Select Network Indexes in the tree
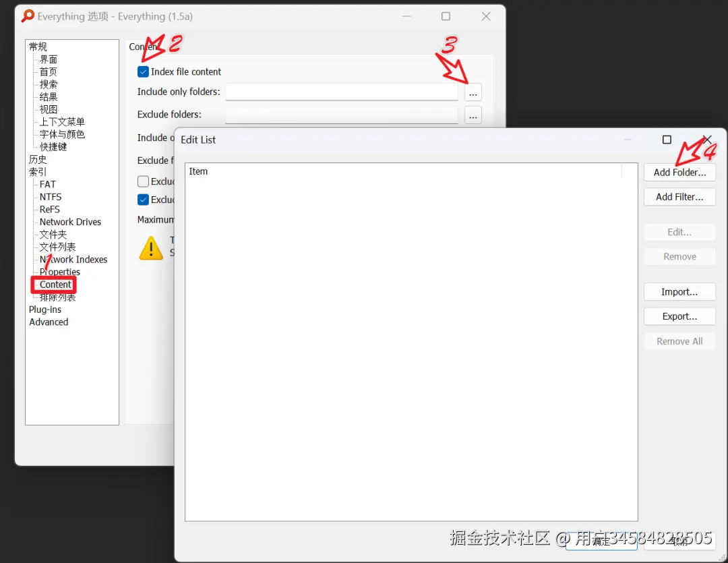 click(x=73, y=260)
